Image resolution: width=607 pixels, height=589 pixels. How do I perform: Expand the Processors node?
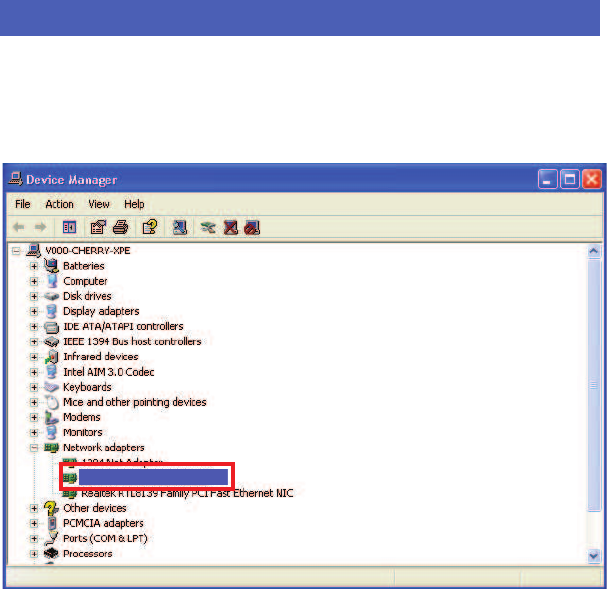34,554
